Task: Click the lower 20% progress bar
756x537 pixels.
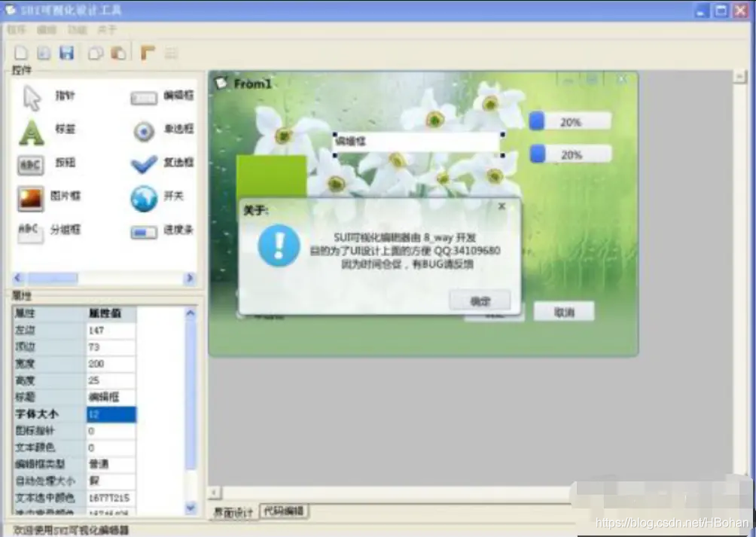Action: tap(572, 154)
